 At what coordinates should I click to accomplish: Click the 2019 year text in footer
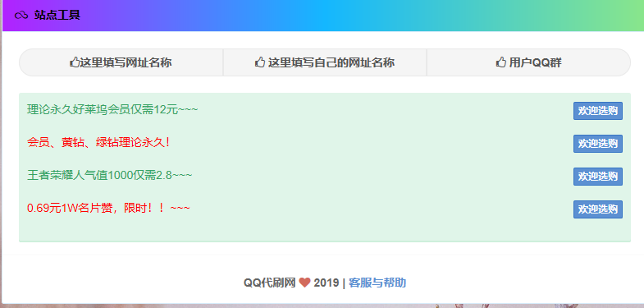tap(327, 283)
